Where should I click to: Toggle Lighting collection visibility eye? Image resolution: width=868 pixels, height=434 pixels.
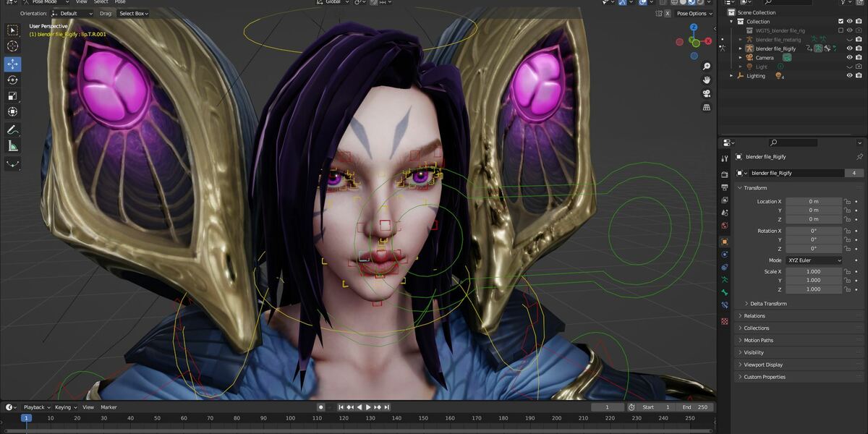pos(850,76)
